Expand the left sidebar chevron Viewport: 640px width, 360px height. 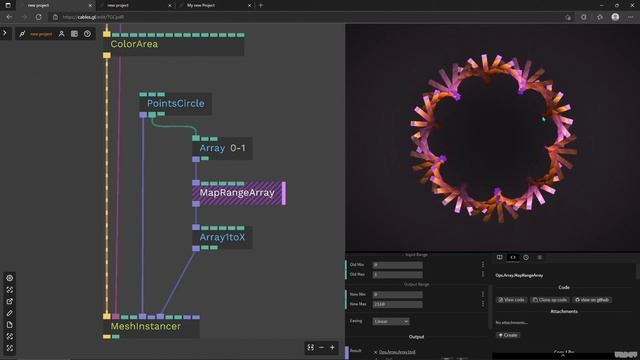5,33
